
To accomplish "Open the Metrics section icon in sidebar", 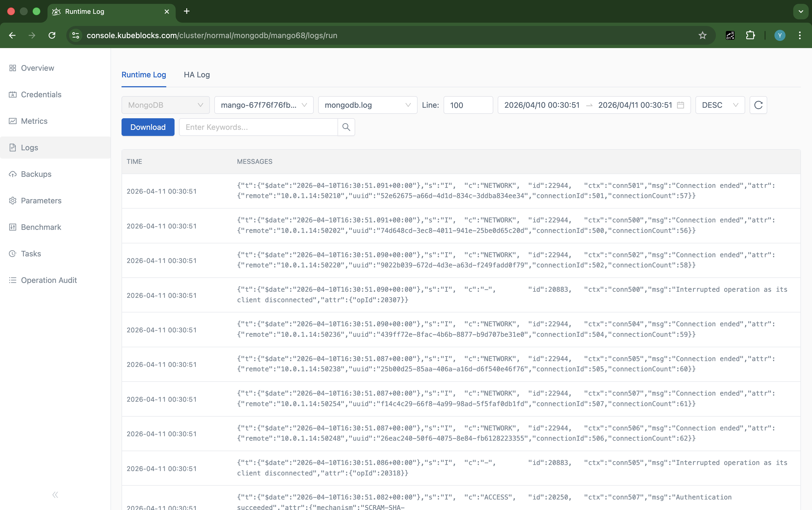I will 13,121.
